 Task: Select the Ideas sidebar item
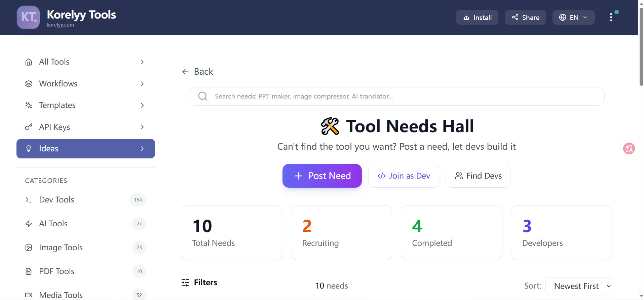point(86,149)
